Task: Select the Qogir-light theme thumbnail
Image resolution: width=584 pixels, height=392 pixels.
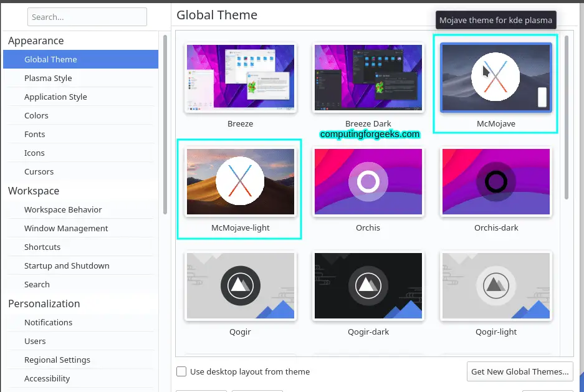Action: (x=495, y=285)
